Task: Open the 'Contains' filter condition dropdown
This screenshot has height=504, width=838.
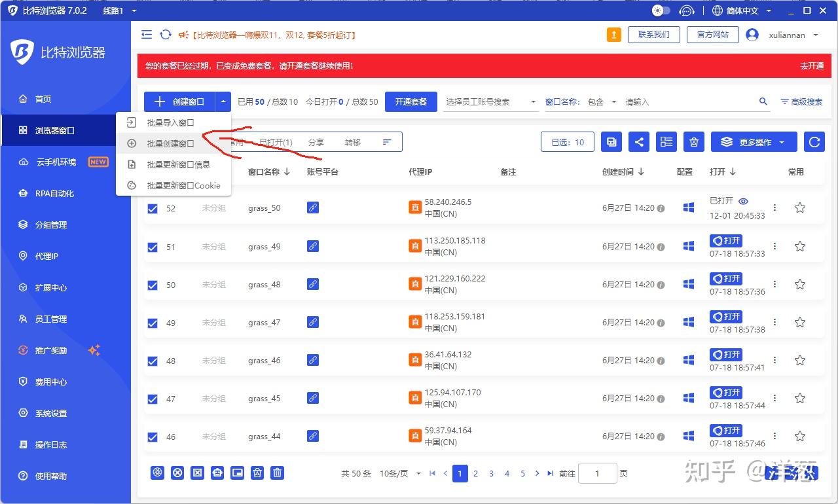Action: pyautogui.click(x=602, y=101)
